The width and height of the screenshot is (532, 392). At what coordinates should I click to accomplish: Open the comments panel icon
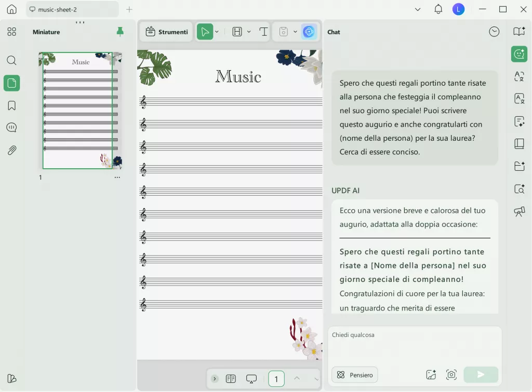coord(11,128)
